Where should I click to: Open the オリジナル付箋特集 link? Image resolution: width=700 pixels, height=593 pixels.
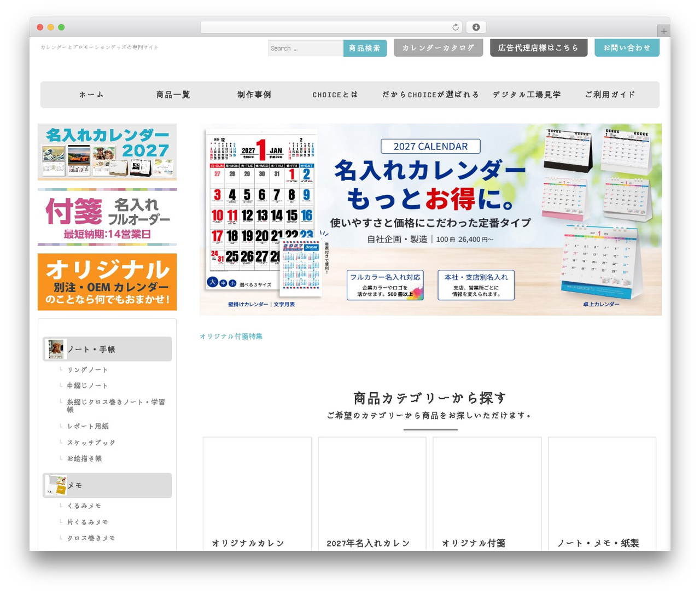(x=231, y=336)
